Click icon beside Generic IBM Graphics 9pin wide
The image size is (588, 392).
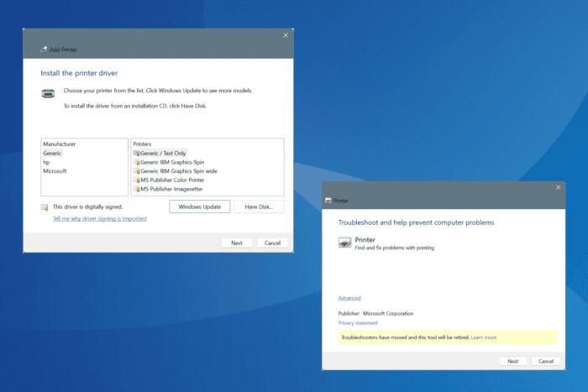[x=136, y=171]
